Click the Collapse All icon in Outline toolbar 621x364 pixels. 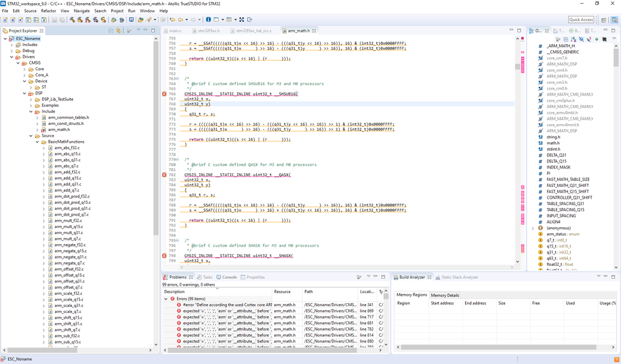coord(566,39)
